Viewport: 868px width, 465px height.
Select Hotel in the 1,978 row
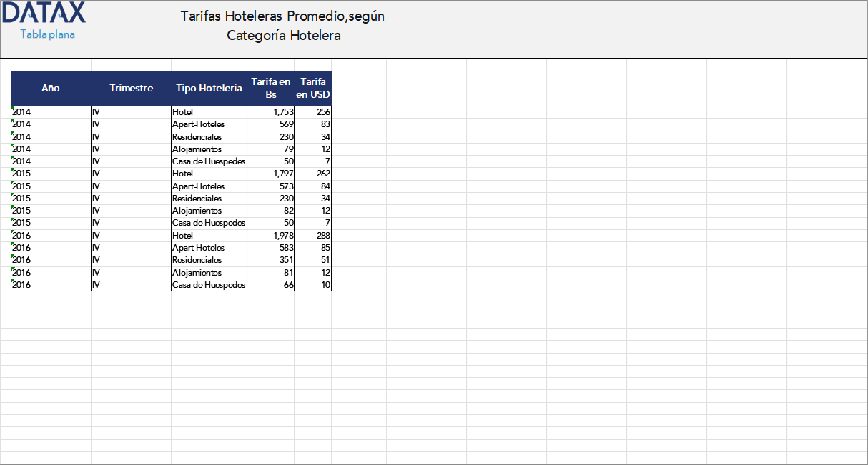209,236
